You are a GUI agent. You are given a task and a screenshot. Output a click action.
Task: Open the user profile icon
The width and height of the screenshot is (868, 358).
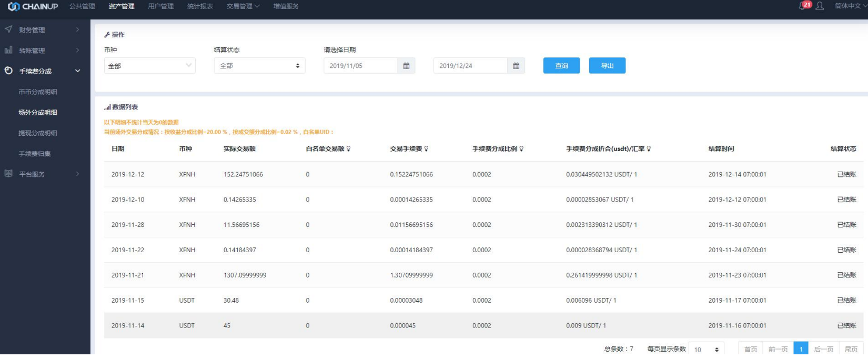coord(820,6)
